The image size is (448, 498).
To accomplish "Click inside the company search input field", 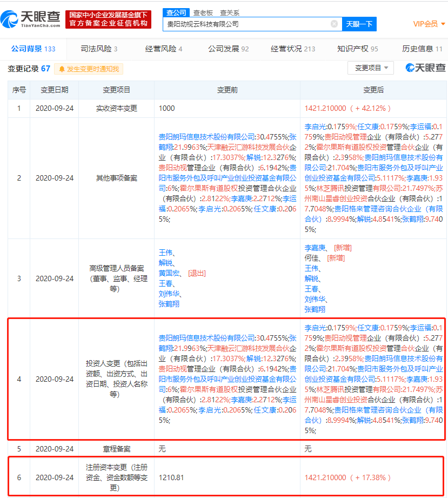I will pyautogui.click(x=243, y=24).
